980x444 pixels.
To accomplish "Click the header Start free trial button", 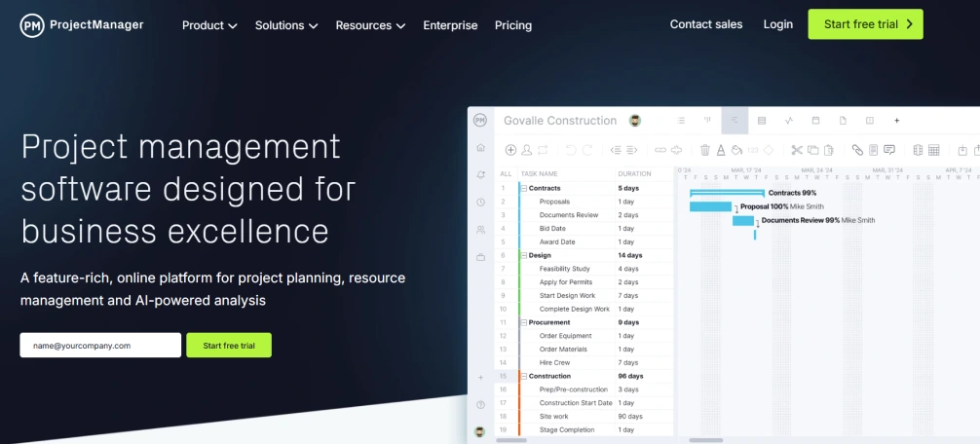I will tap(866, 24).
